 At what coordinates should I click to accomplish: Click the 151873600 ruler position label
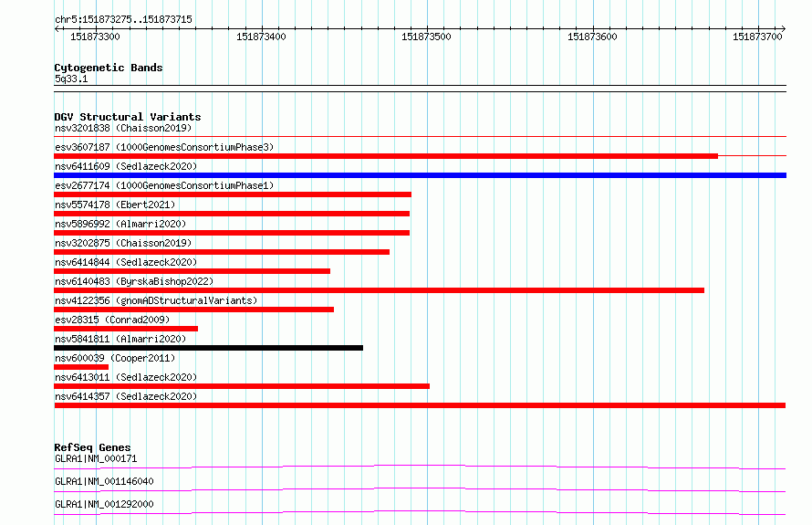tap(592, 37)
